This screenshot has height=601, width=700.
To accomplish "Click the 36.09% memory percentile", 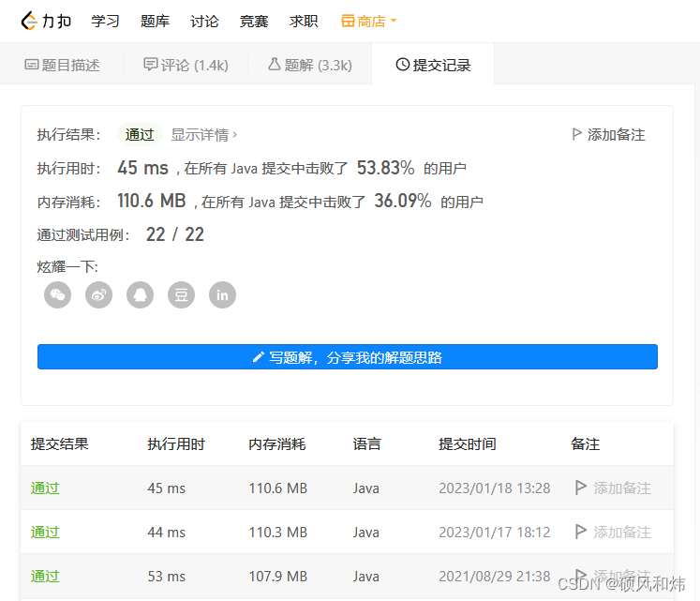I will tap(403, 201).
